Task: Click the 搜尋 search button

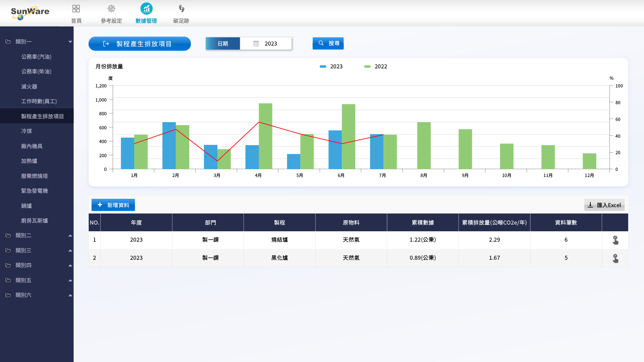Action: (328, 43)
